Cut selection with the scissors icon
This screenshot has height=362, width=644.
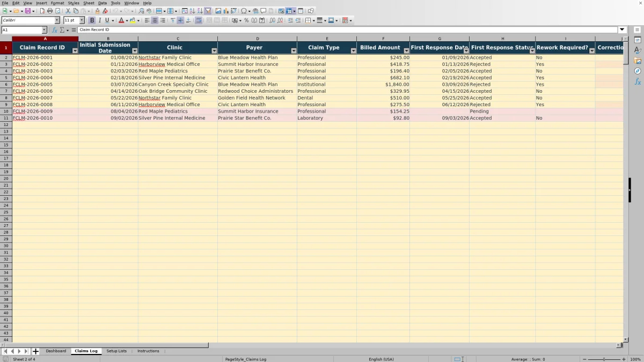(x=68, y=11)
